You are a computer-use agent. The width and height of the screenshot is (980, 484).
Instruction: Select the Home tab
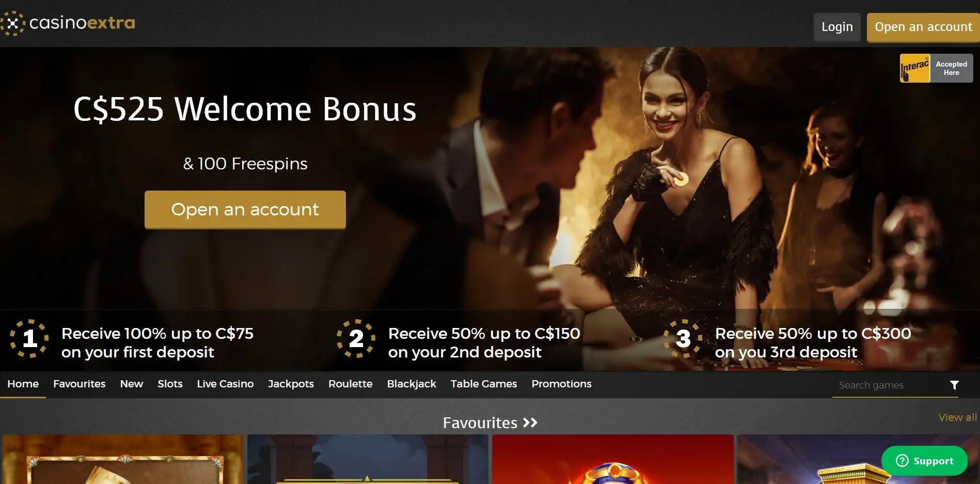click(x=23, y=384)
